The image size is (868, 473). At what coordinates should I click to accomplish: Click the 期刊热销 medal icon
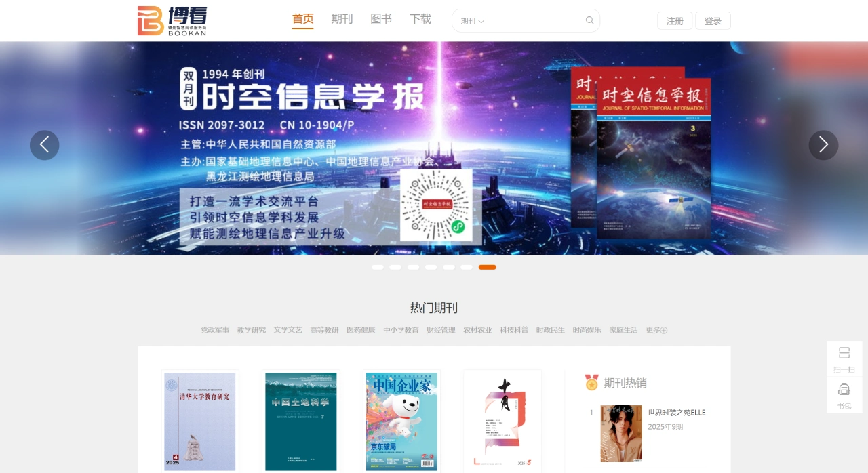[x=592, y=382]
